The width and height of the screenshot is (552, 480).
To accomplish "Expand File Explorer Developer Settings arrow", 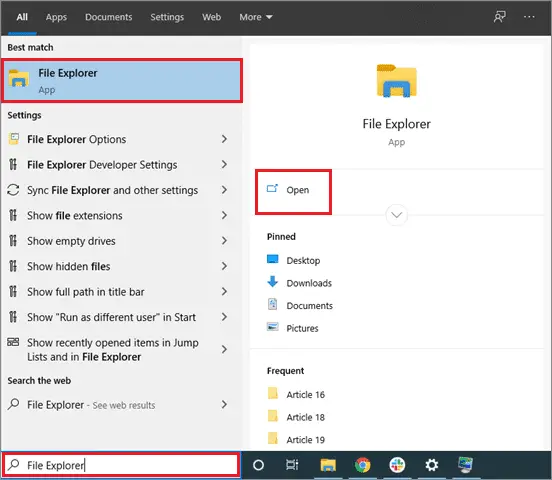I will (x=224, y=164).
